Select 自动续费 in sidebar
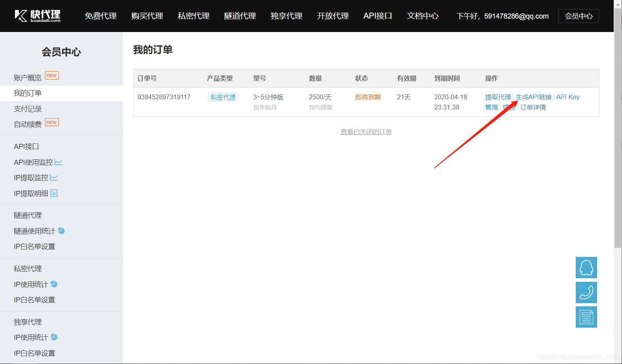This screenshot has height=364, width=622. [28, 124]
